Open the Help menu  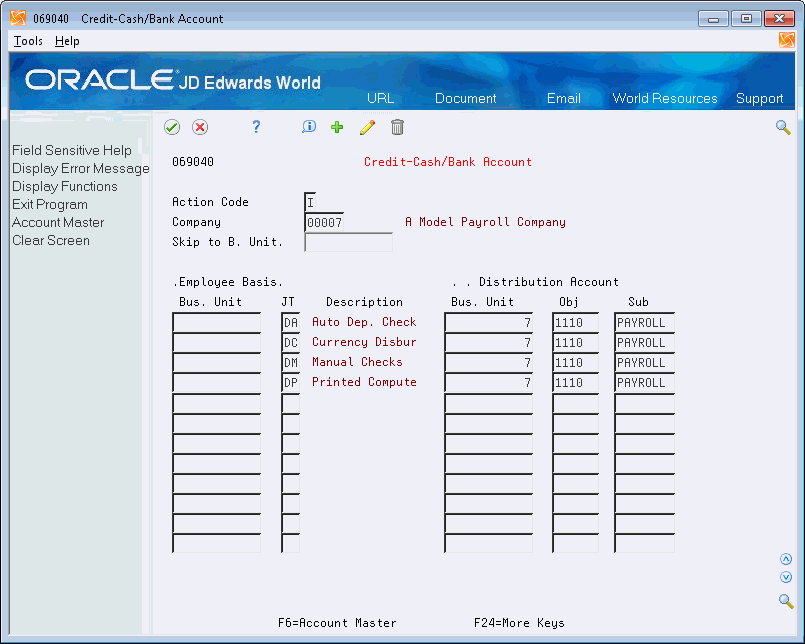[67, 41]
